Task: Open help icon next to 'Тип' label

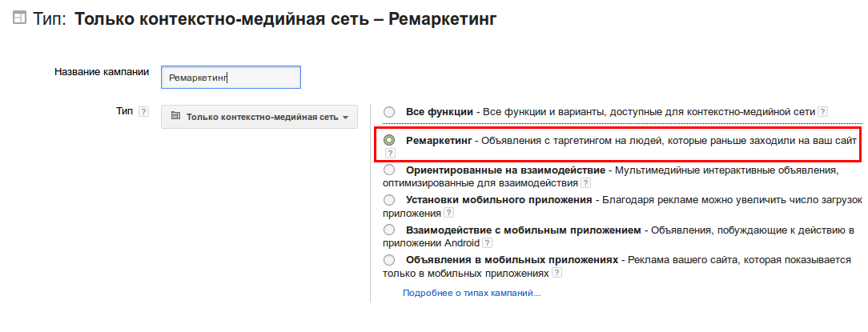Action: click(143, 112)
